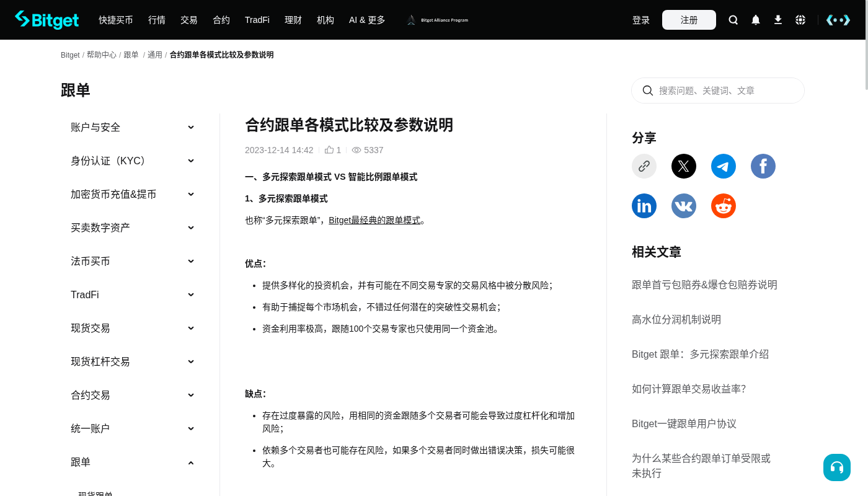Click the 跟单 page heading
The height and width of the screenshot is (496, 868).
coord(76,91)
